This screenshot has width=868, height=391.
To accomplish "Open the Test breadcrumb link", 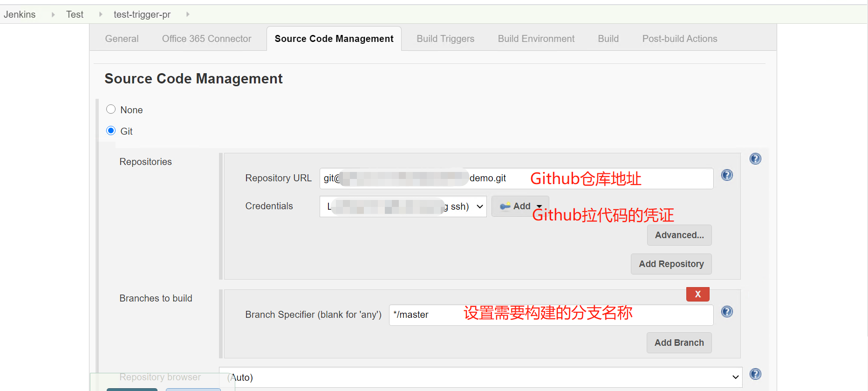I will pos(75,14).
